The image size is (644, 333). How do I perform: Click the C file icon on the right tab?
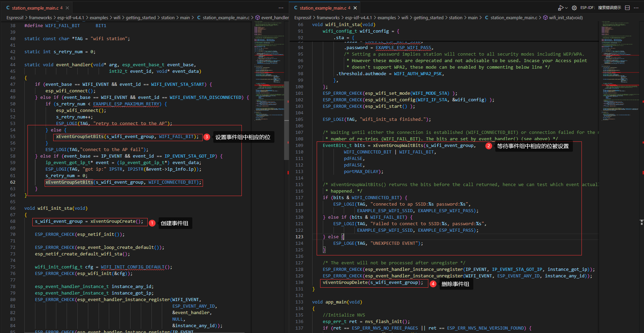pos(296,8)
